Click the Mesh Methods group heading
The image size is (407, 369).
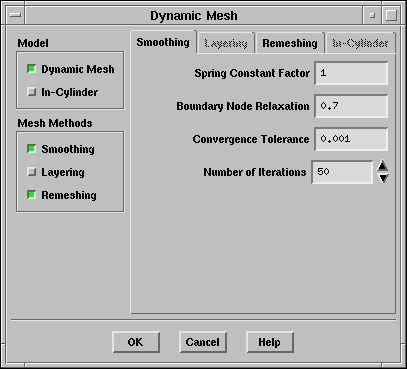55,123
